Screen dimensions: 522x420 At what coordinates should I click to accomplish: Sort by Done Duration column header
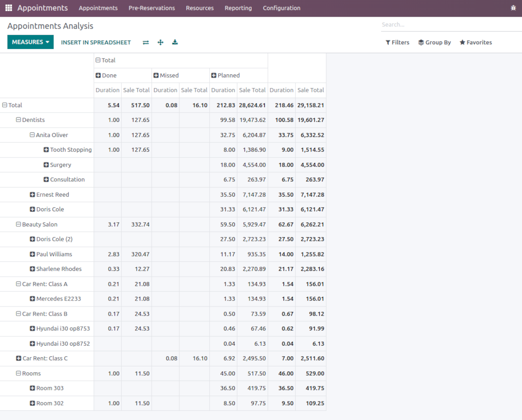108,90
